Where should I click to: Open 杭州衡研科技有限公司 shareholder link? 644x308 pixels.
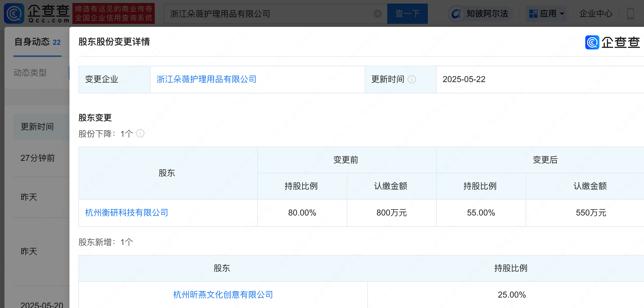(x=127, y=213)
